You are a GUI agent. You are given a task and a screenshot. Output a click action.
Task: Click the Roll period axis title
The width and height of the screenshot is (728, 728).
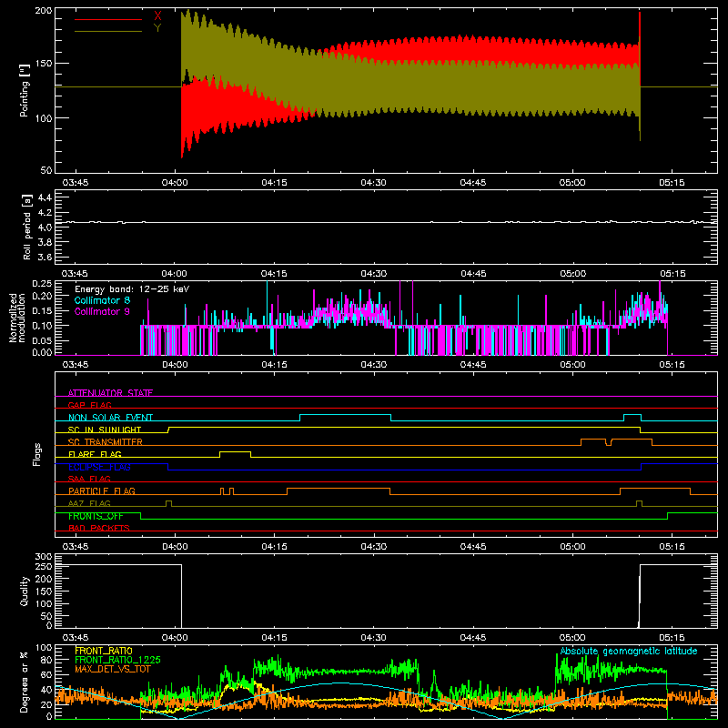tap(26, 227)
